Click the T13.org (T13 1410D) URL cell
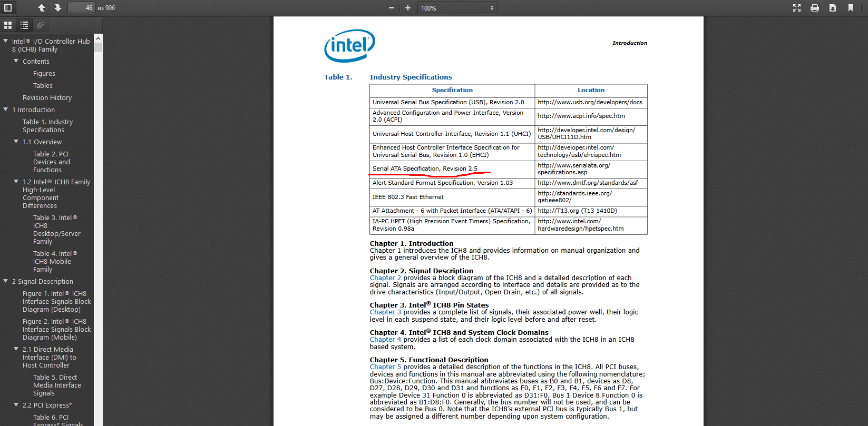Screen dimensions: 868x426 point(591,211)
